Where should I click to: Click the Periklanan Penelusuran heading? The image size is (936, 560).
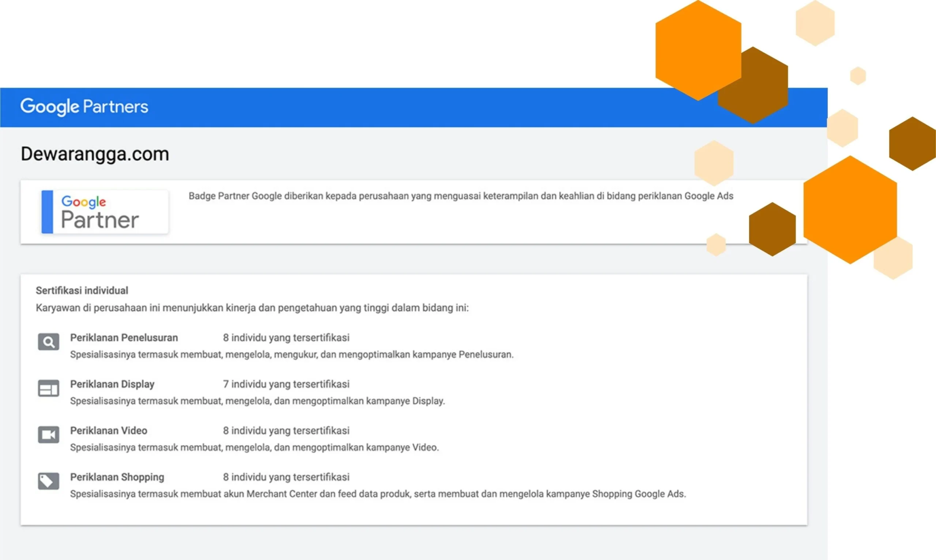(x=124, y=338)
